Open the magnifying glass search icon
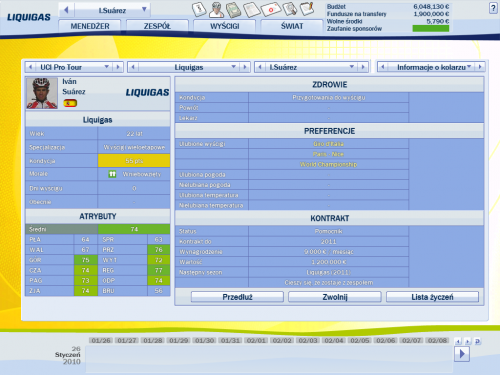This screenshot has height=375, width=500. [x=290, y=9]
